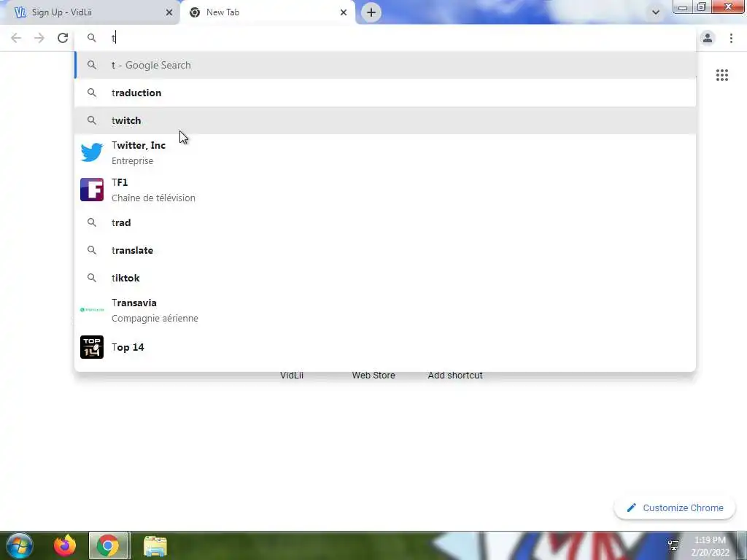Pick the 'twitch' search suggestion
This screenshot has height=560, width=747.
click(385, 120)
